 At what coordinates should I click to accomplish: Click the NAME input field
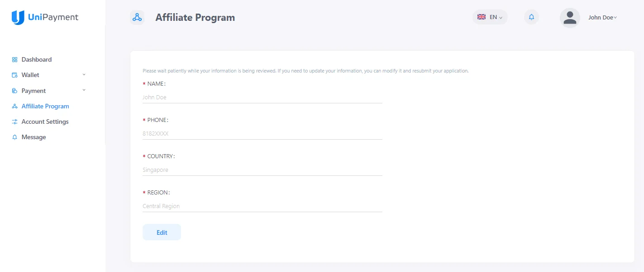tap(262, 97)
